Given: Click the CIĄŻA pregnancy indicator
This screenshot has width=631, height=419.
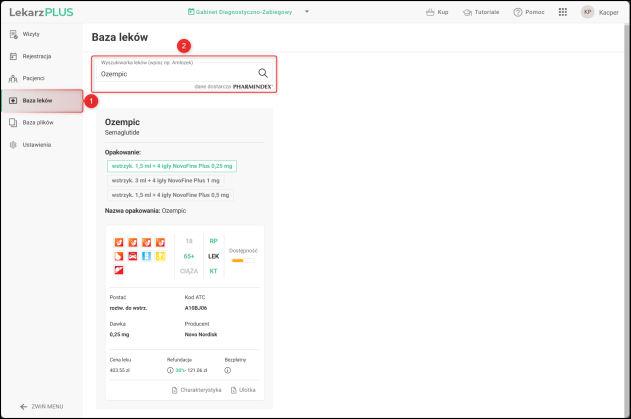Looking at the screenshot, I should 189,271.
